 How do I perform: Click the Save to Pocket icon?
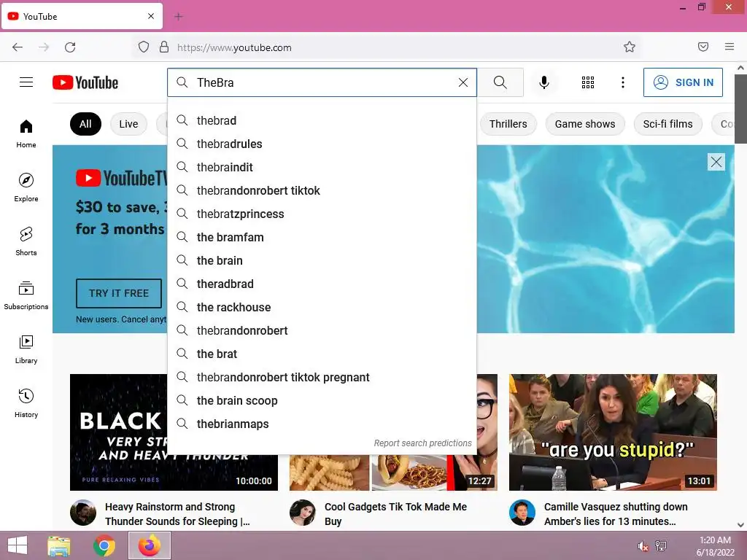point(703,47)
